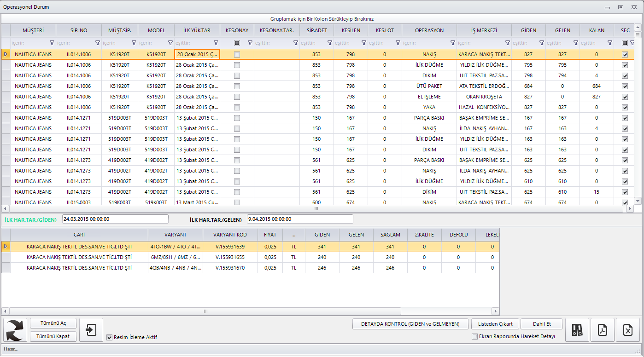
Task: Check KES.ONAY box in first NAKIŞ row
Action: [x=237, y=54]
